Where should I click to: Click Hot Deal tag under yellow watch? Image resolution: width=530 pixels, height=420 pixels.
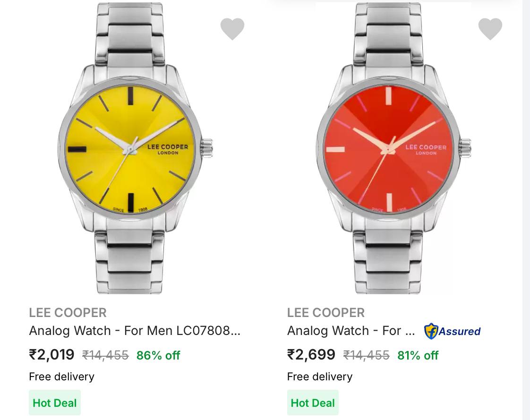(55, 403)
